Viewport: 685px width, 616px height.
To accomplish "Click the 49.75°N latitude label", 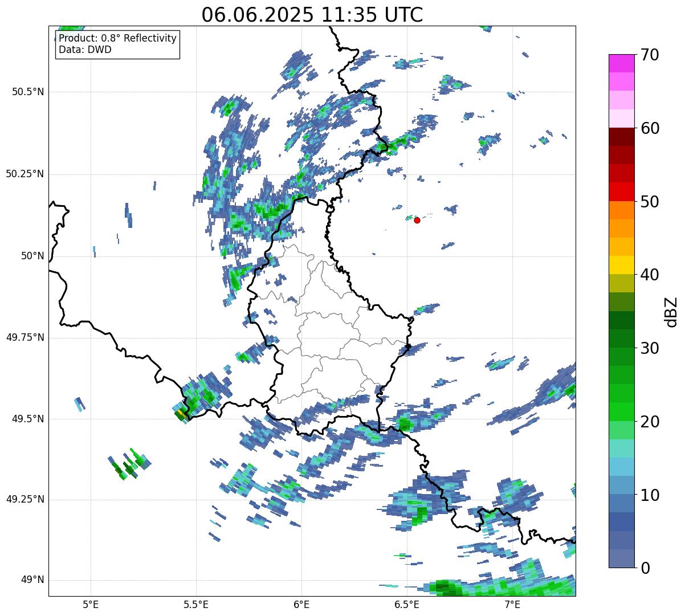I will (25, 337).
